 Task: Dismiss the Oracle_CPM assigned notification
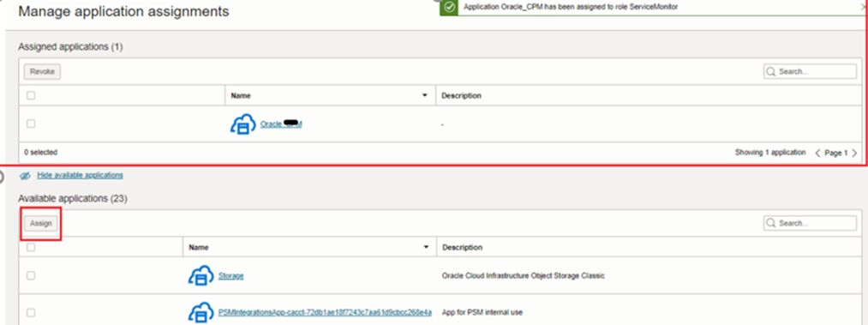[865, 7]
